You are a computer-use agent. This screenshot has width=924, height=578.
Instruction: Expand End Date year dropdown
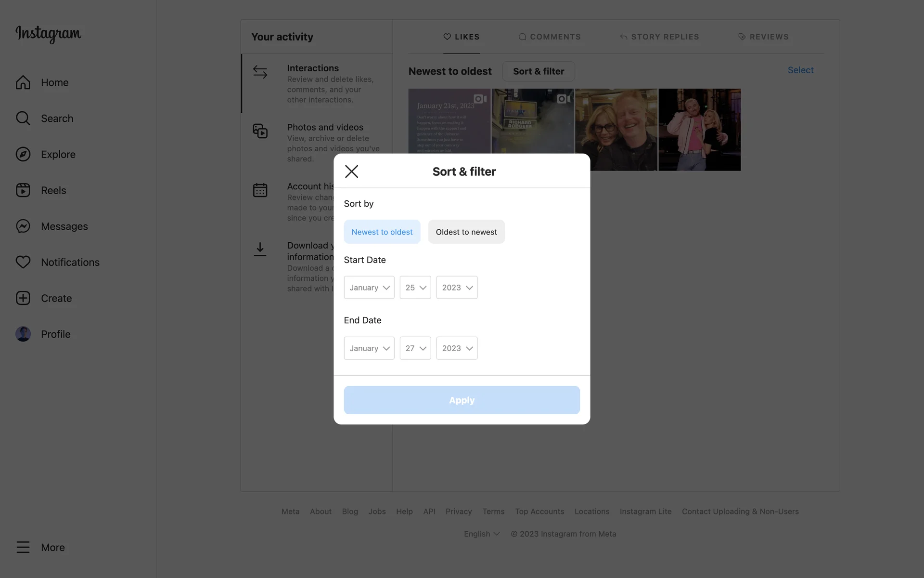click(456, 348)
